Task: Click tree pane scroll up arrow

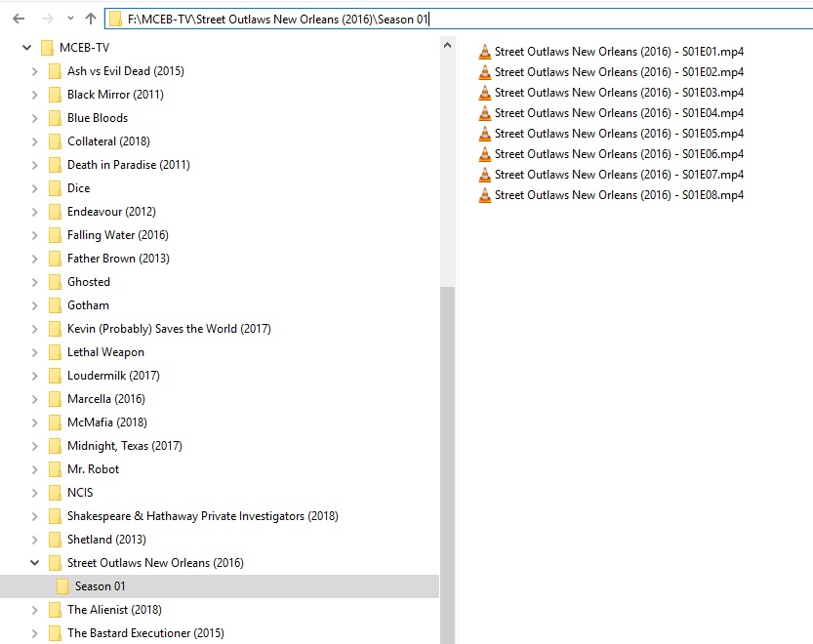Action: coord(447,46)
